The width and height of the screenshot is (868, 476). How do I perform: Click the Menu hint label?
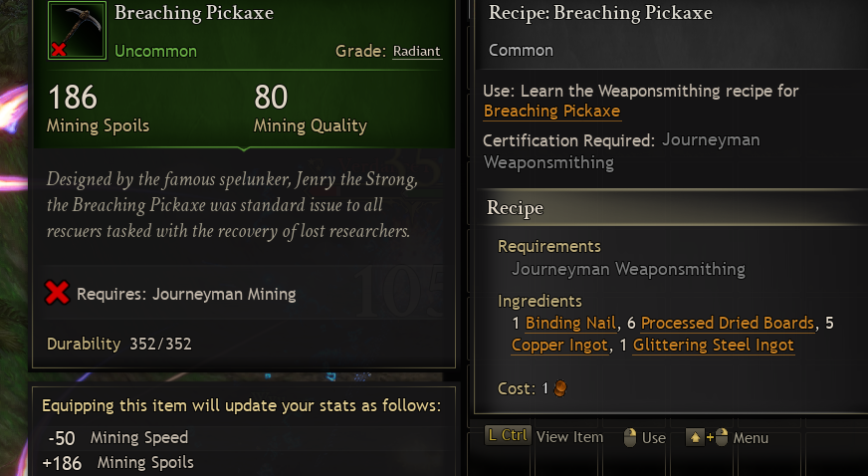point(751,437)
